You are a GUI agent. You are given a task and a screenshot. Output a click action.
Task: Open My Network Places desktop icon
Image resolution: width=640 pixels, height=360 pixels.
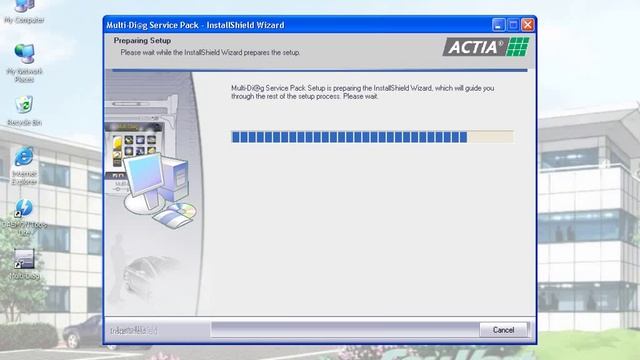pos(24,62)
